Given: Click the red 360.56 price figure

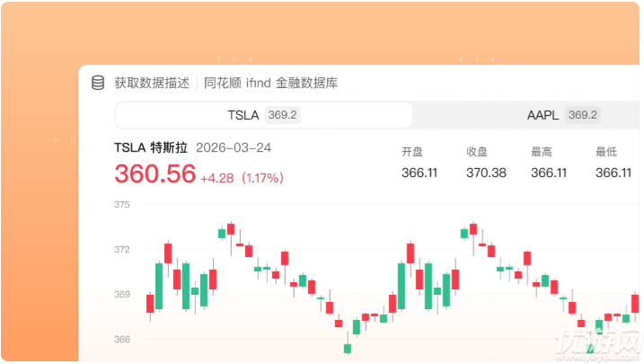Looking at the screenshot, I should [x=154, y=173].
